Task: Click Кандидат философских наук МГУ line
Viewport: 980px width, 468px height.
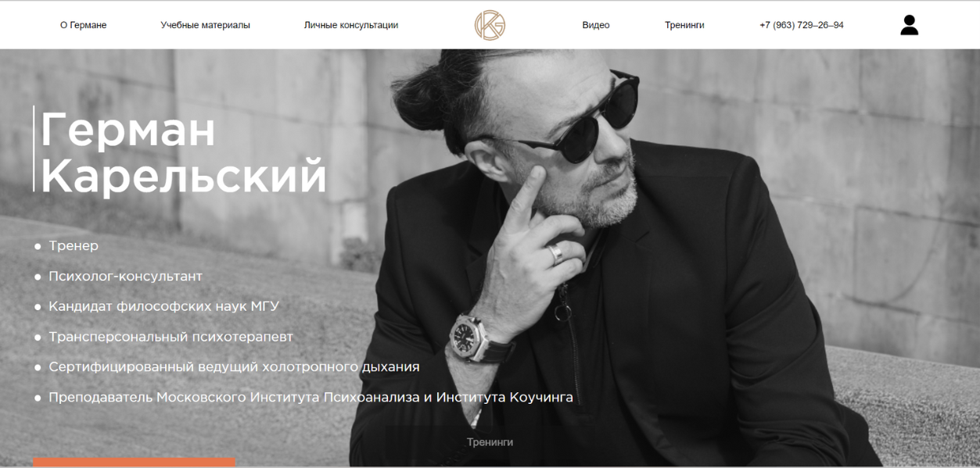Action: pyautogui.click(x=163, y=306)
